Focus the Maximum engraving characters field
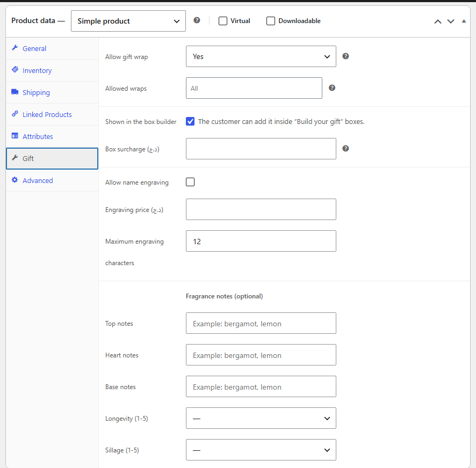The image size is (476, 468). click(x=261, y=241)
